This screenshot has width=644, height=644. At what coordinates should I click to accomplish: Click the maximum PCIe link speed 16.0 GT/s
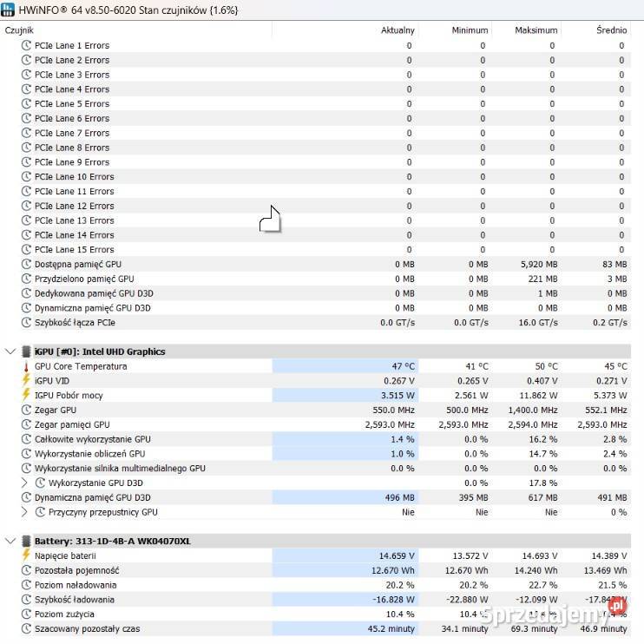pyautogui.click(x=538, y=322)
